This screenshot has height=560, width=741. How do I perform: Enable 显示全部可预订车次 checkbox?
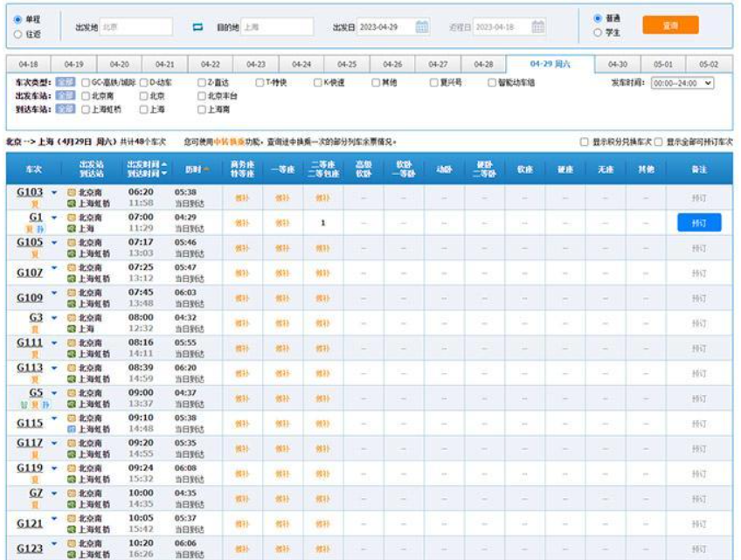pyautogui.click(x=660, y=142)
